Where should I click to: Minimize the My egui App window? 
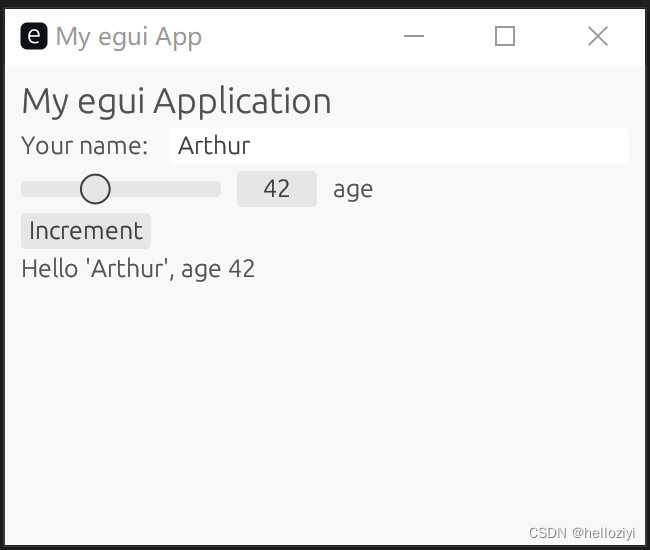[414, 36]
